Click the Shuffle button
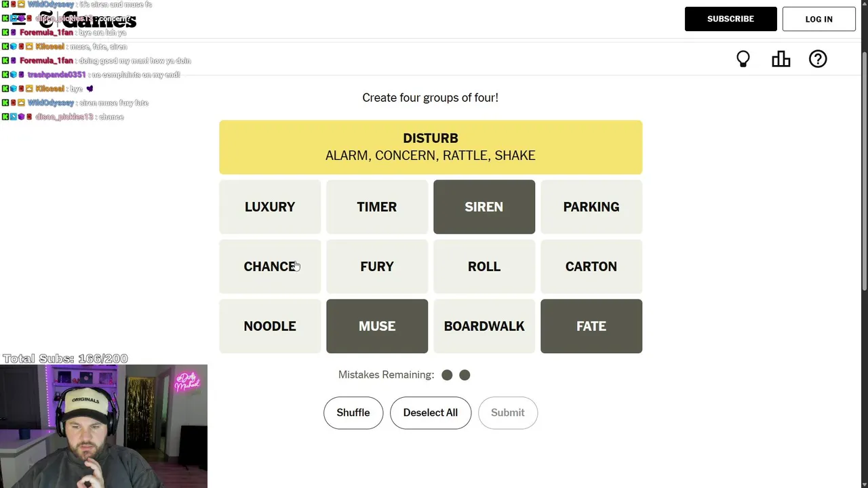 [353, 413]
